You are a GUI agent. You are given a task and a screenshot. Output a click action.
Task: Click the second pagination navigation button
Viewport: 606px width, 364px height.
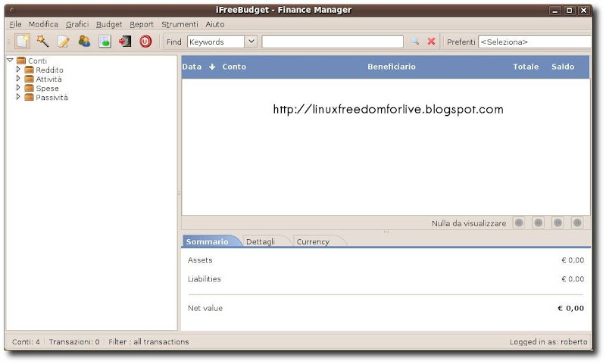point(538,222)
